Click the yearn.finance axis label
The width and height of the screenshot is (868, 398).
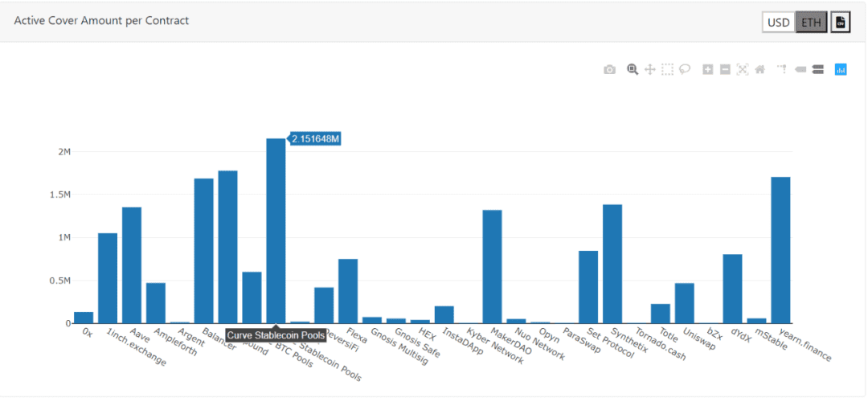pos(805,346)
